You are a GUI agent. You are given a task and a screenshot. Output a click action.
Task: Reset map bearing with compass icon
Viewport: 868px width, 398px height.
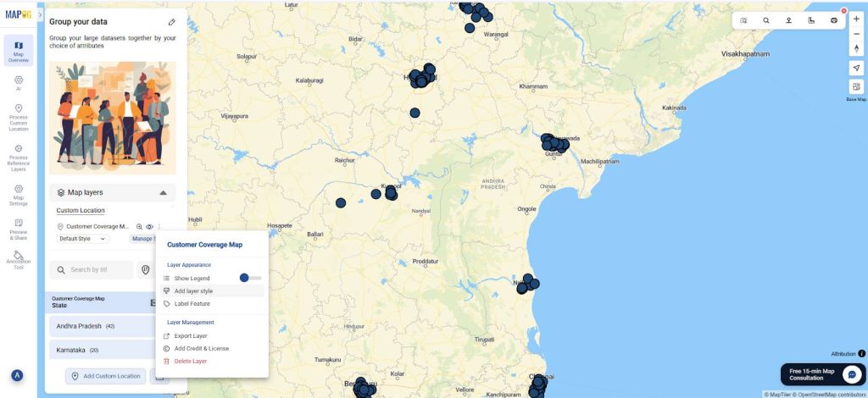[x=856, y=48]
